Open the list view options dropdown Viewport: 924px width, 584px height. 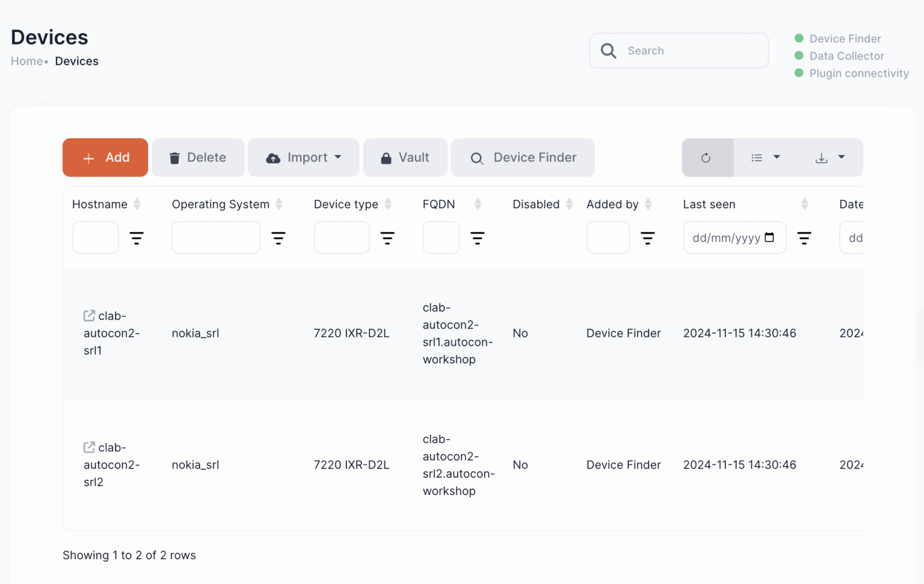tap(765, 158)
